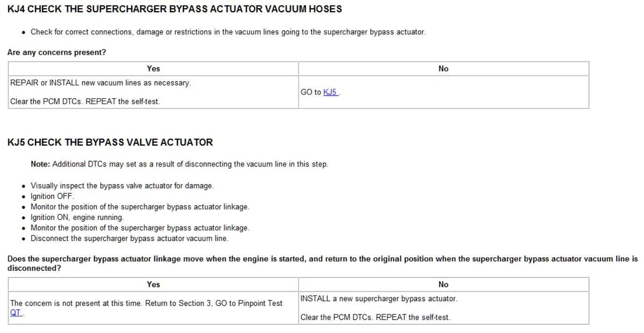Open the KJ5 link in No column
This screenshot has width=644, height=333.
pos(330,92)
